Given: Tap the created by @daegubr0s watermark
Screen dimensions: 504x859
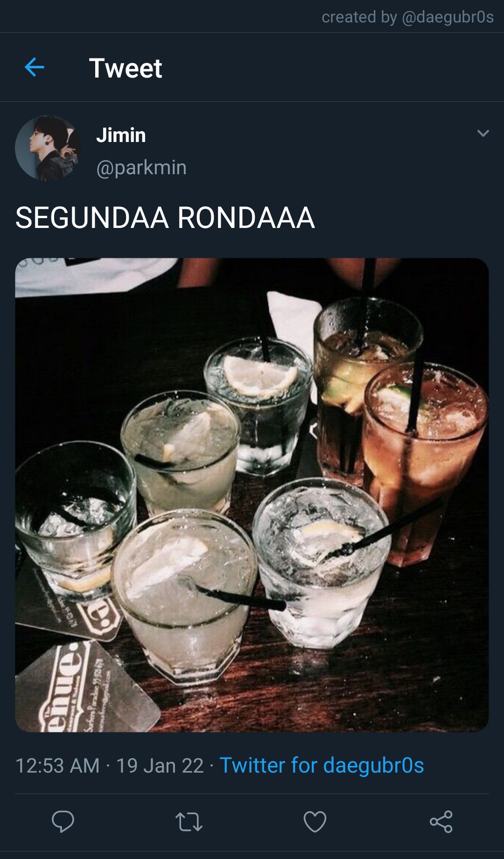Looking at the screenshot, I should coord(407,17).
